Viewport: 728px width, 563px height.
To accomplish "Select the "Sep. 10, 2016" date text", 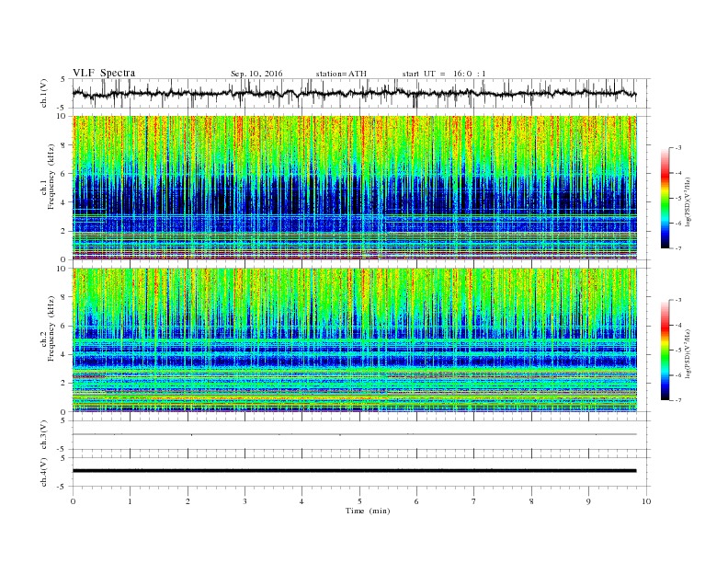I will 256,74.
